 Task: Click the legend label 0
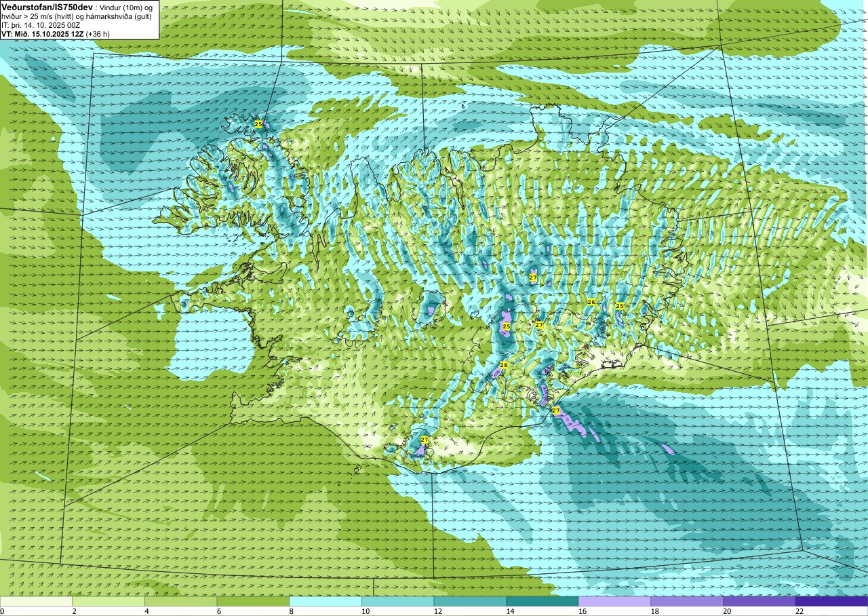pyautogui.click(x=2, y=611)
